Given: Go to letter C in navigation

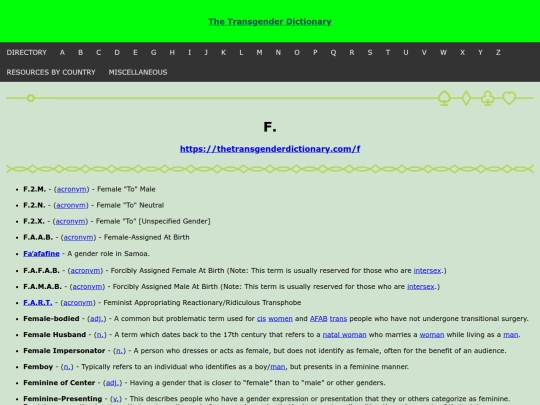Looking at the screenshot, I should (98, 52).
